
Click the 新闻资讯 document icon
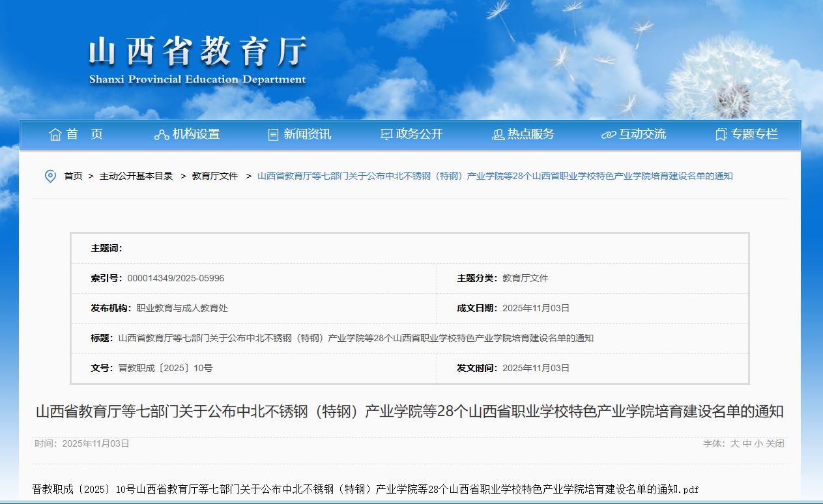coord(273,135)
